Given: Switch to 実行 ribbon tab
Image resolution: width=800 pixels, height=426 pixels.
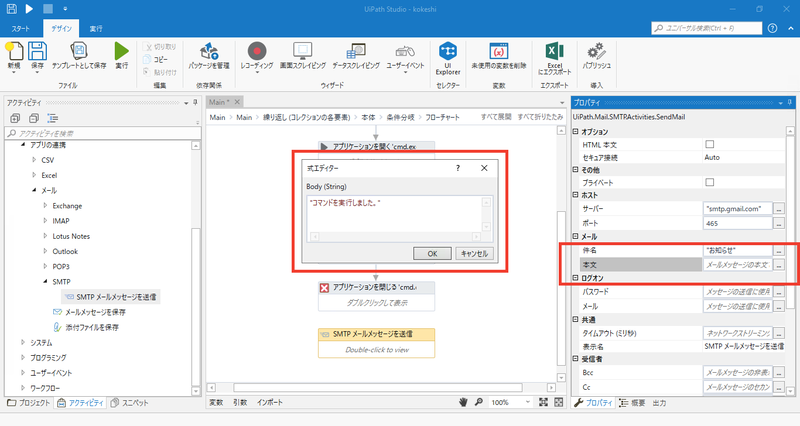Looking at the screenshot, I should tap(96, 29).
